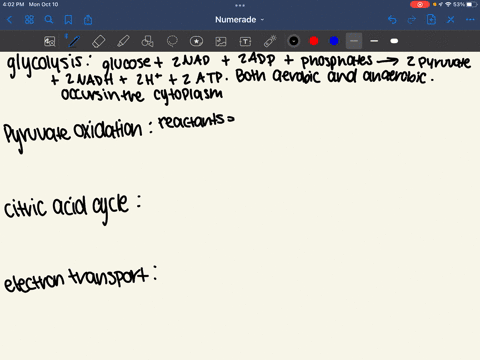Open the more options ellipsis menu

(x=470, y=20)
